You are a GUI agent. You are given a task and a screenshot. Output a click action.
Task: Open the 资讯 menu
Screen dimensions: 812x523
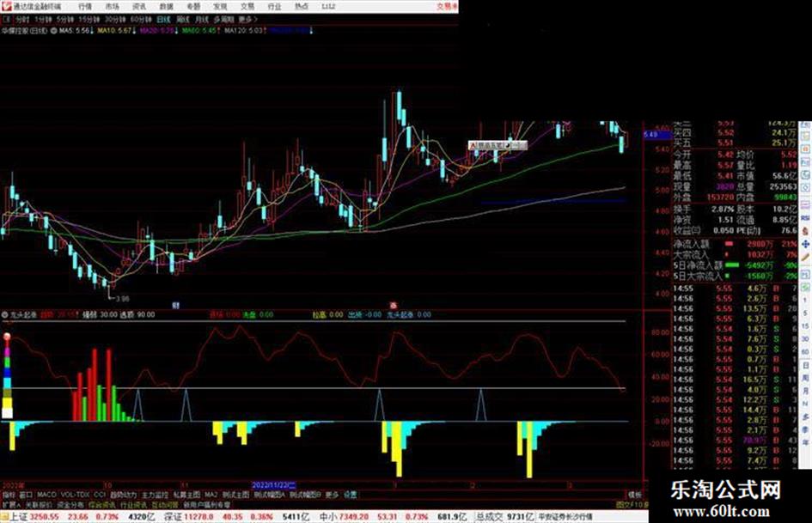pyautogui.click(x=139, y=7)
